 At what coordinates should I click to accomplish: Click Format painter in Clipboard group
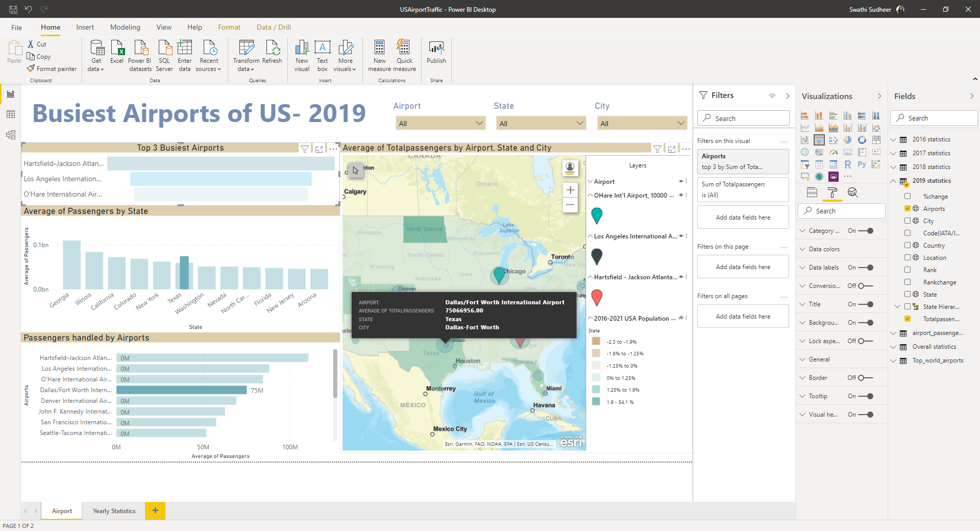pyautogui.click(x=52, y=69)
